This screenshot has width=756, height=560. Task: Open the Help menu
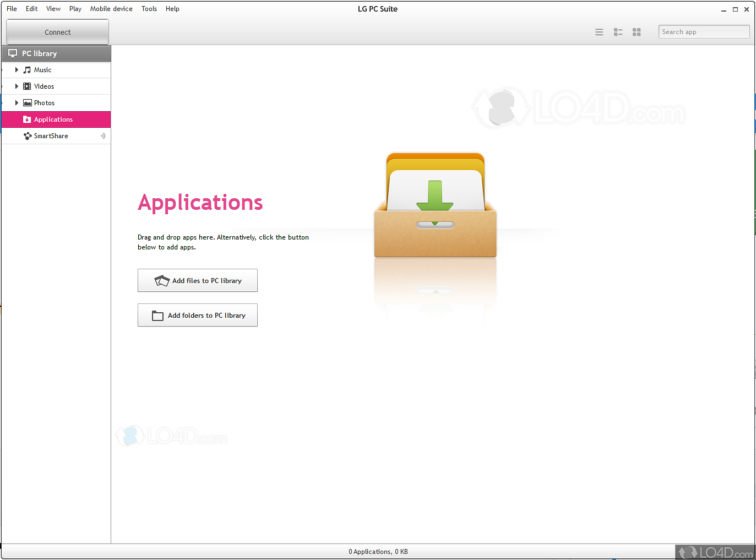click(x=172, y=9)
